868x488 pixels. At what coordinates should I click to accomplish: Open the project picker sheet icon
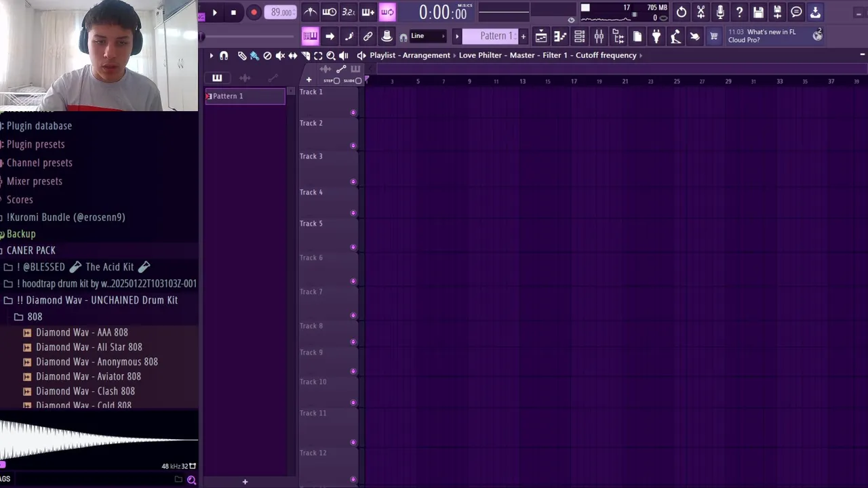coord(637,37)
